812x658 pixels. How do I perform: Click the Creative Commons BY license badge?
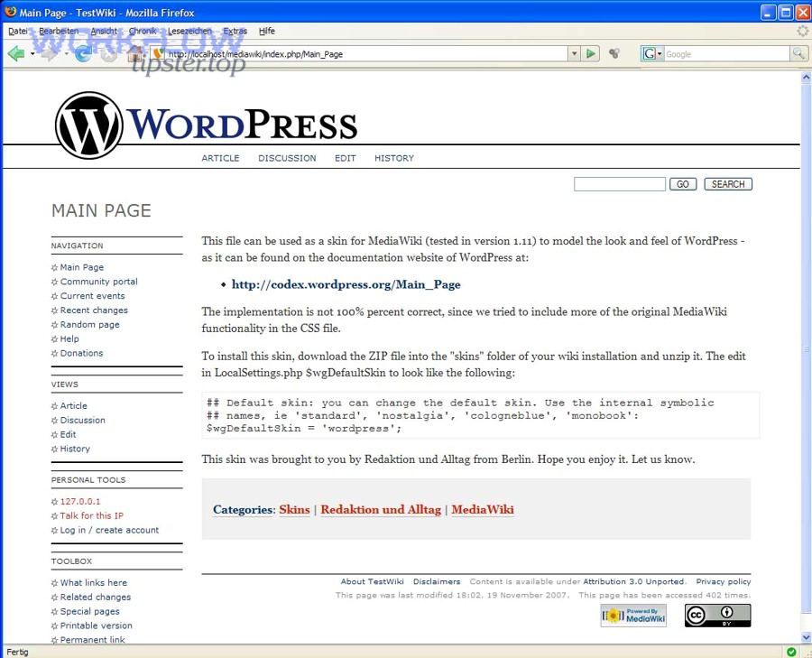pyautogui.click(x=717, y=616)
